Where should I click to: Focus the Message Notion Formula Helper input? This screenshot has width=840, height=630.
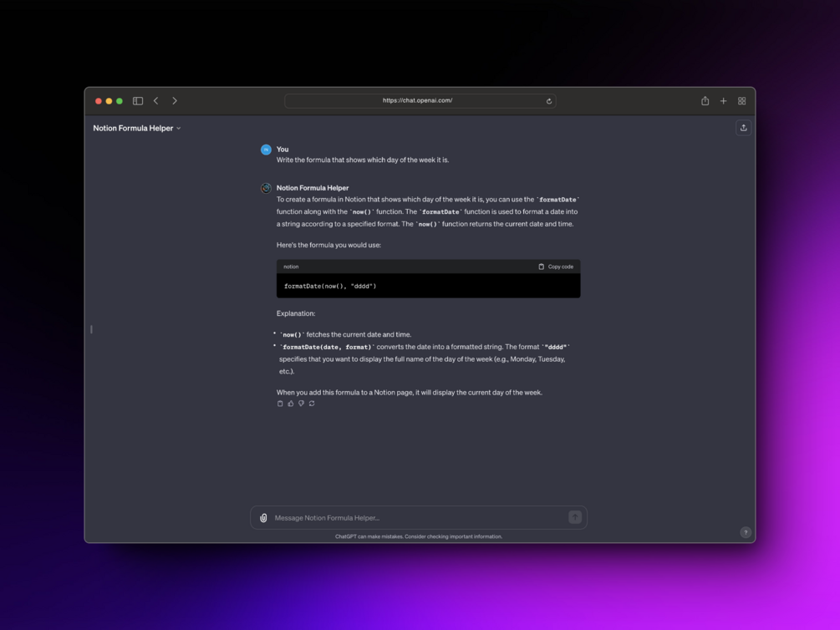419,517
